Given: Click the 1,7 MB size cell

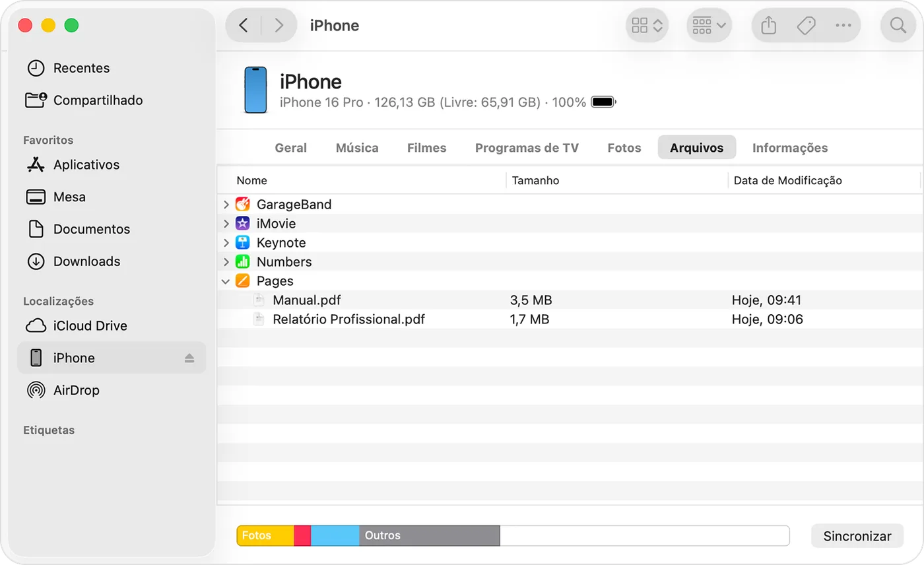Looking at the screenshot, I should [x=529, y=319].
